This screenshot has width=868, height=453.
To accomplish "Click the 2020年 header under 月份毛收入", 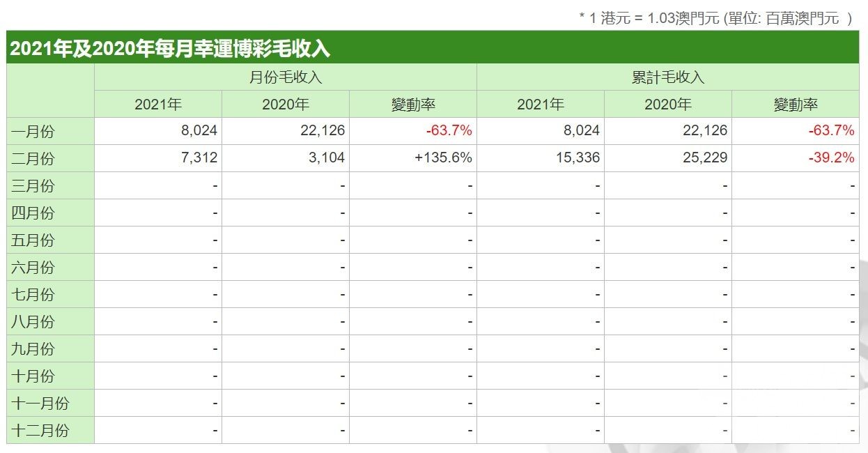I will (286, 105).
